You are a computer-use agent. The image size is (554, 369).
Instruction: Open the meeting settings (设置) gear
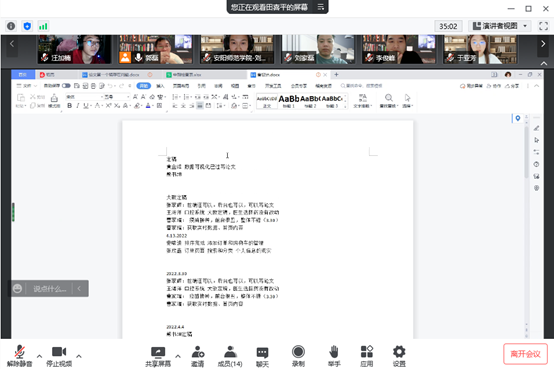click(x=399, y=356)
